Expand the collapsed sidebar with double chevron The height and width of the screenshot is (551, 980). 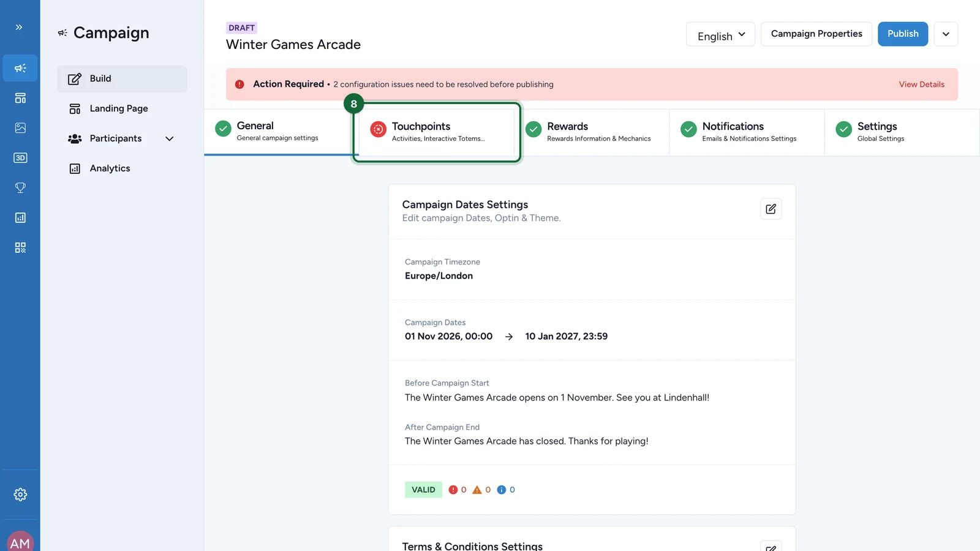(x=19, y=27)
